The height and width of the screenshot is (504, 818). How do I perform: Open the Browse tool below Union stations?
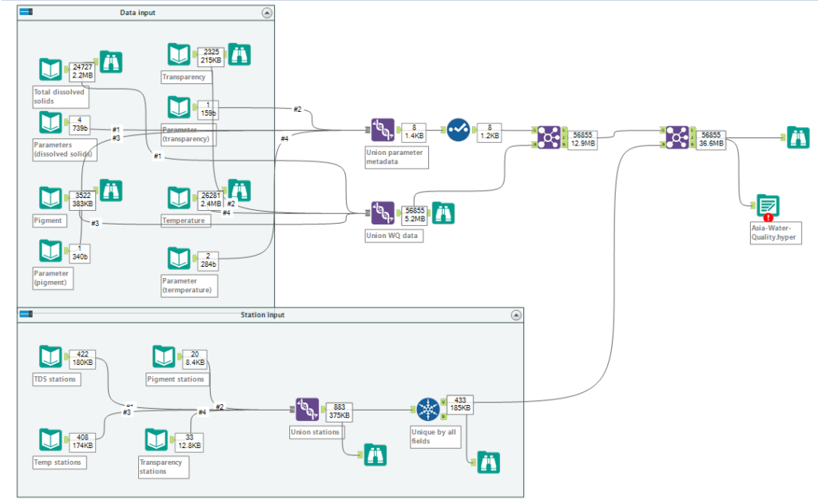[375, 455]
